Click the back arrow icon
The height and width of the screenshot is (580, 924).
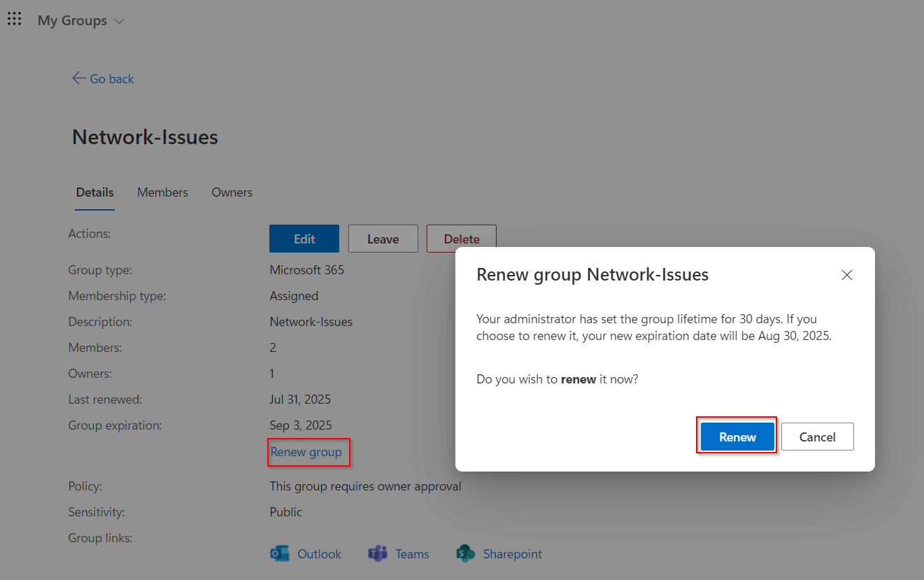(x=79, y=78)
